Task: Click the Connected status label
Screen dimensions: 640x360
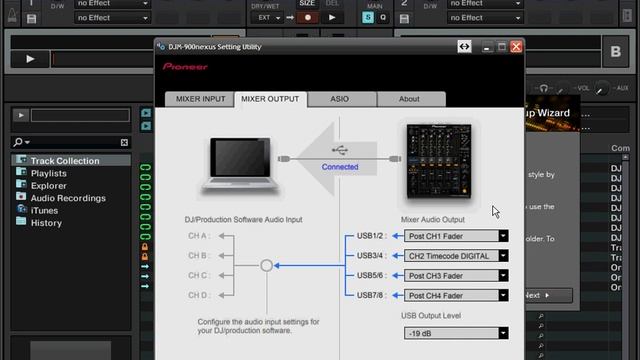Action: pos(340,167)
